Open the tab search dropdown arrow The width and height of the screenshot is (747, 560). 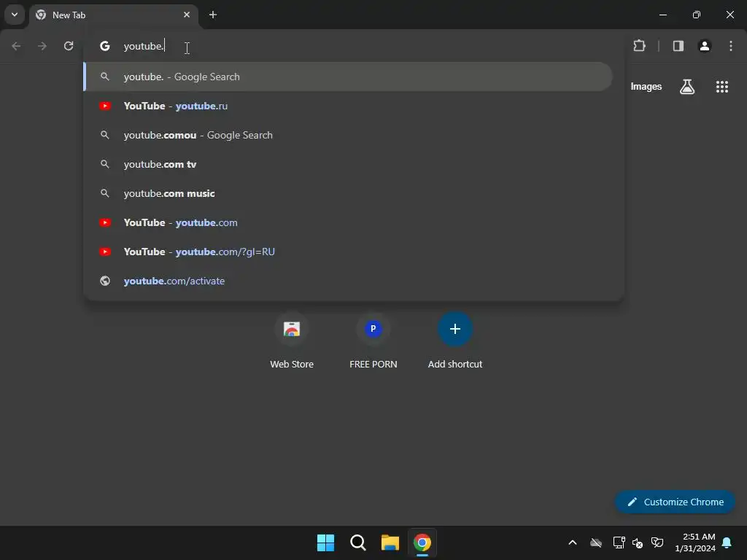[x=15, y=15]
